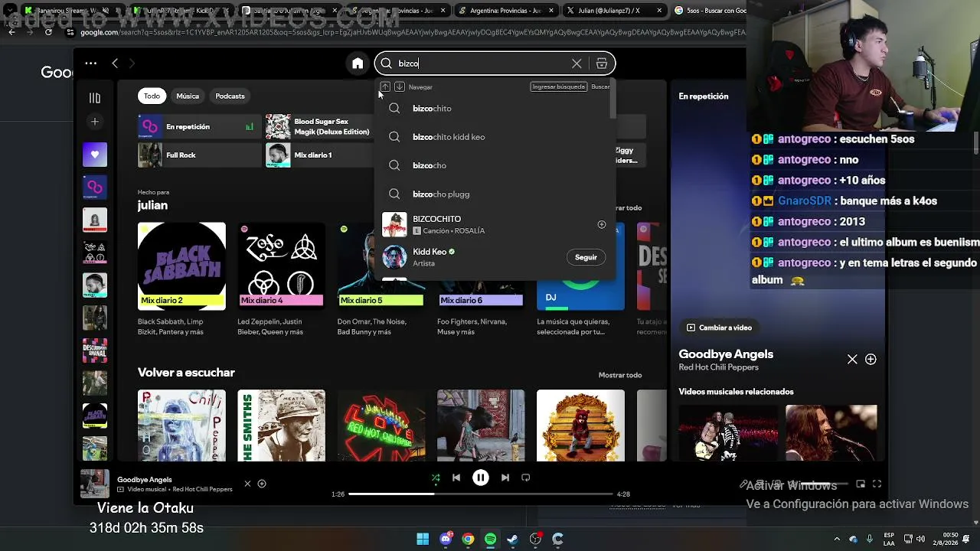Enter fullscreen mode in Spotify
The width and height of the screenshot is (980, 551).
point(877,484)
